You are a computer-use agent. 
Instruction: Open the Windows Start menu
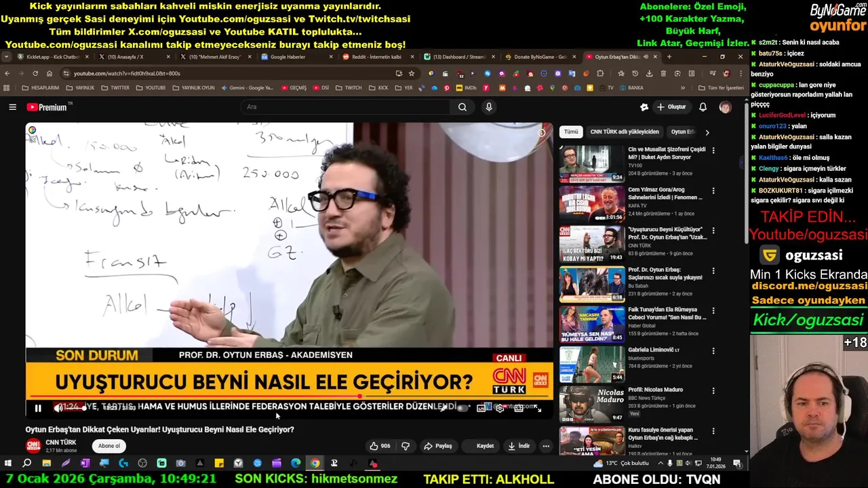coord(8,464)
